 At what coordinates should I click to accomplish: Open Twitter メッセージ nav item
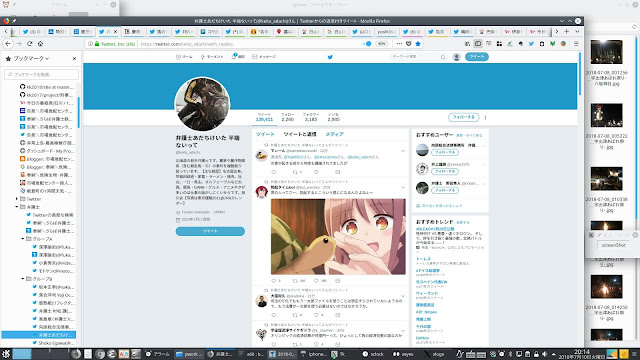[264, 57]
